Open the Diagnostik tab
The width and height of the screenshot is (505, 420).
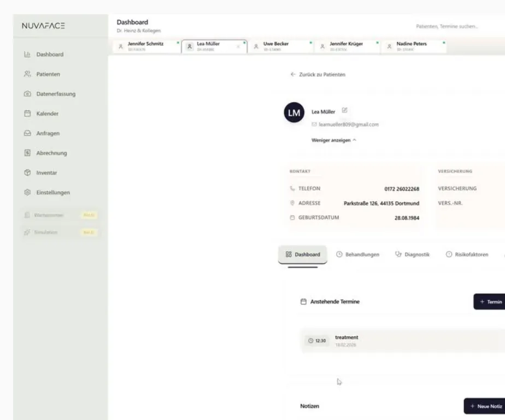pyautogui.click(x=412, y=255)
